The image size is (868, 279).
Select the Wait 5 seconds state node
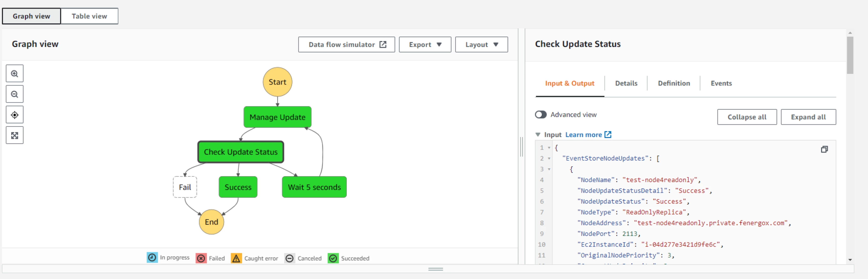(x=314, y=187)
